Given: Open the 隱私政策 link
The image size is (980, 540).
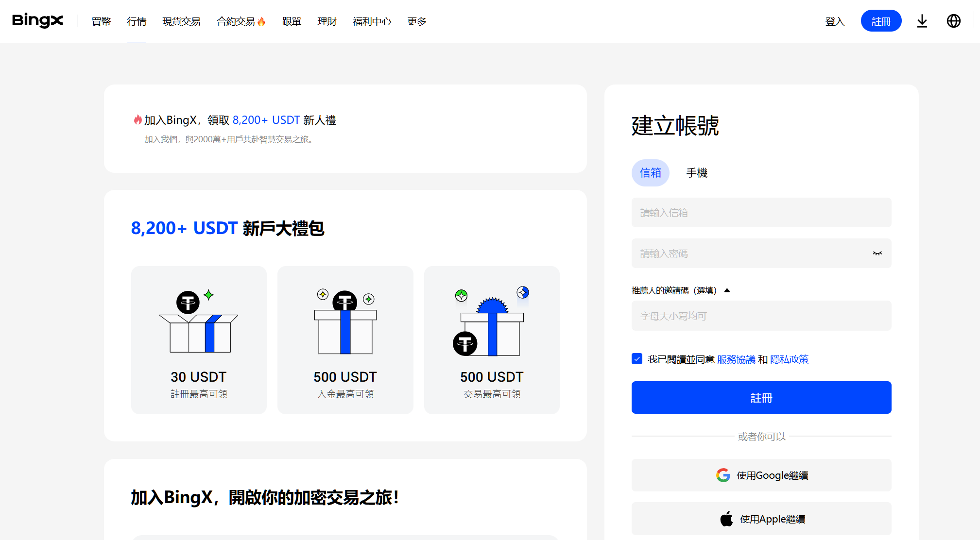Looking at the screenshot, I should click(x=789, y=359).
